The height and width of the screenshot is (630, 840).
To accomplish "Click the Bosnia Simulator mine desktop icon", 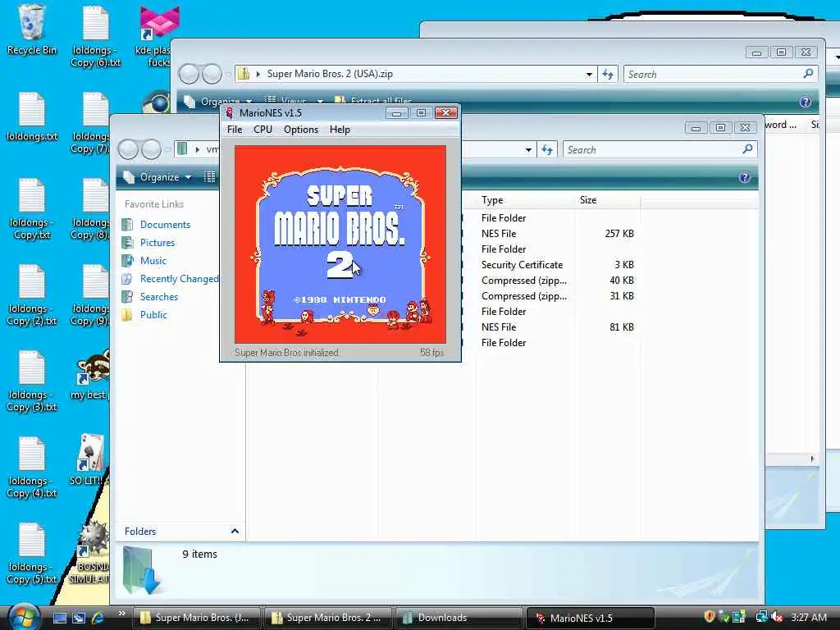I will [x=92, y=553].
